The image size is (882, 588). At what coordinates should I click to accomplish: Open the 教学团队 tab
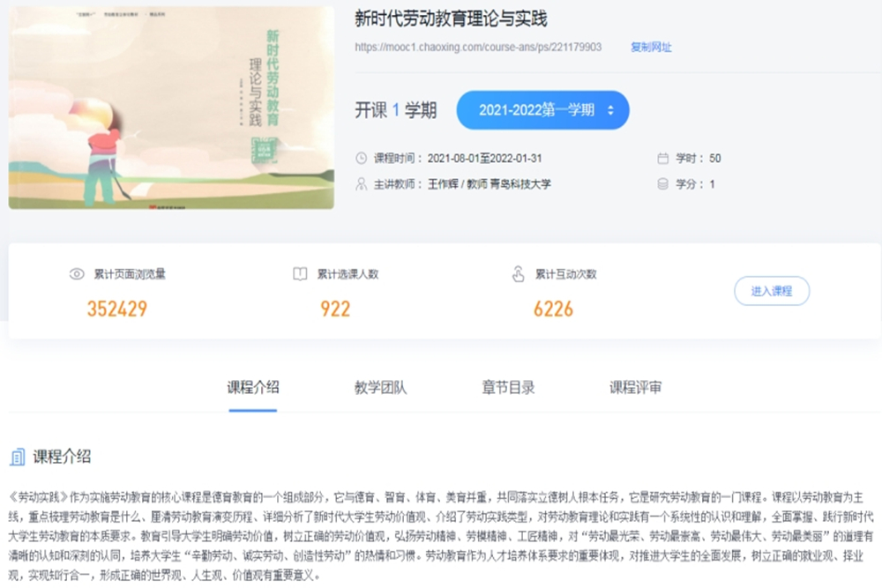tap(380, 387)
